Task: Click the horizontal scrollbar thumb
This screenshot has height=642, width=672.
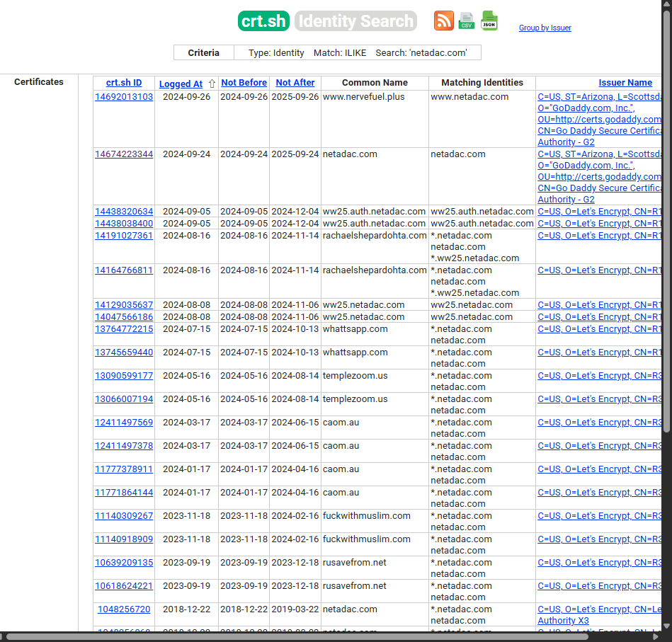Action: click(x=297, y=637)
